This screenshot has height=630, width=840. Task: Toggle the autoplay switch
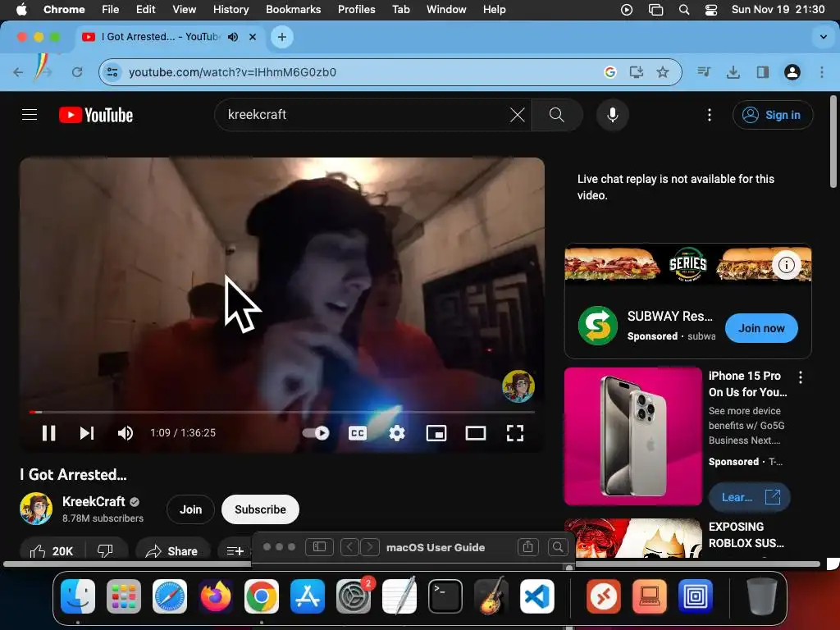pos(316,433)
